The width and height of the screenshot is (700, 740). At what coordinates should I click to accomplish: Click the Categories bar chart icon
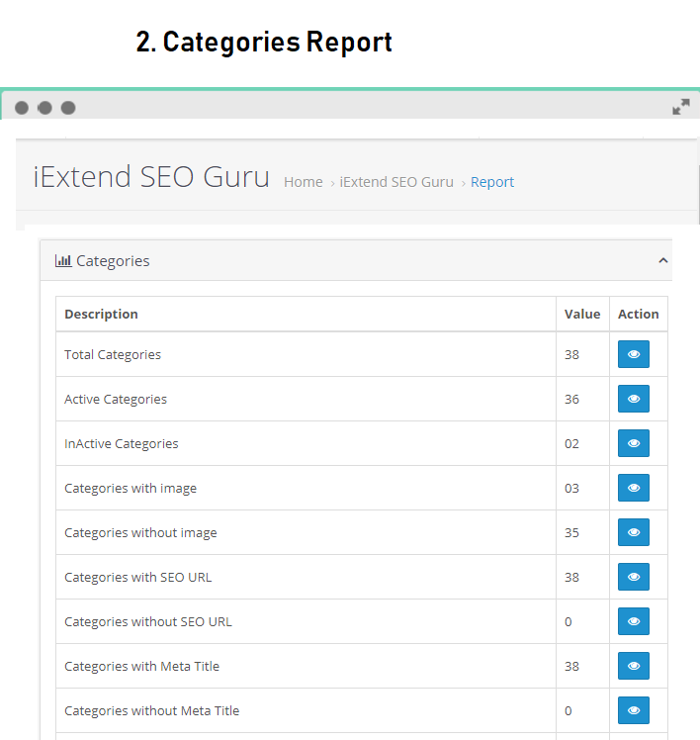(x=63, y=260)
